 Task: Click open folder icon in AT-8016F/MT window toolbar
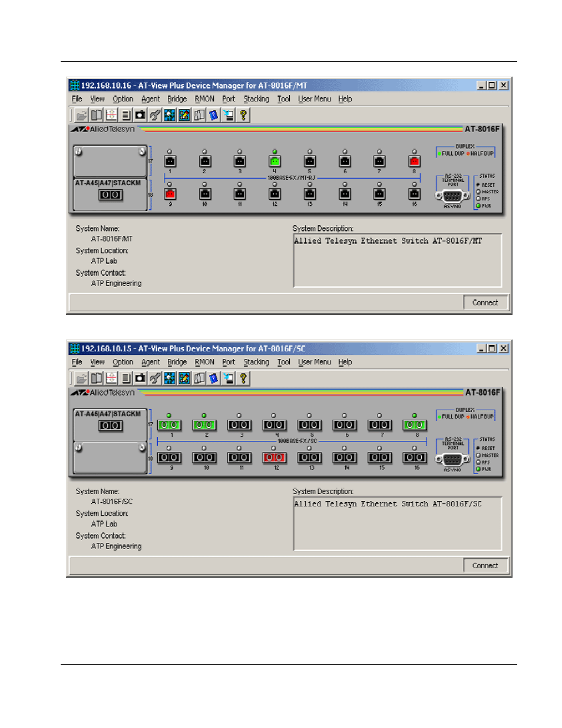(x=81, y=115)
